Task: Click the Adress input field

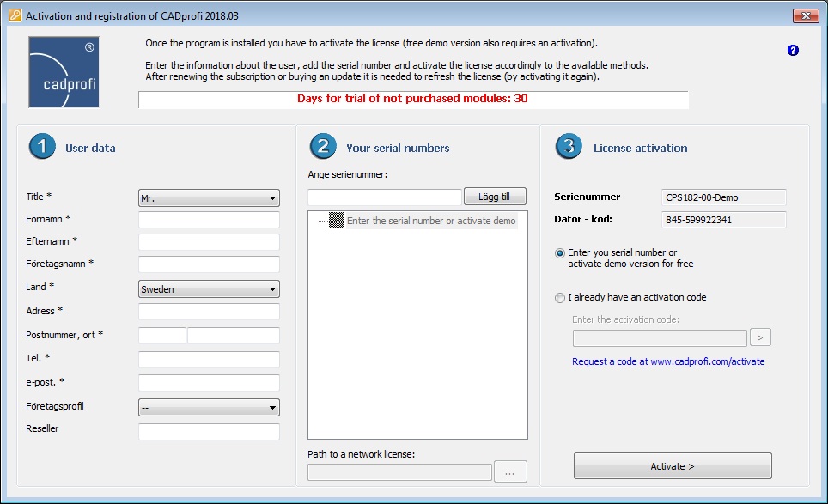Action: [209, 312]
